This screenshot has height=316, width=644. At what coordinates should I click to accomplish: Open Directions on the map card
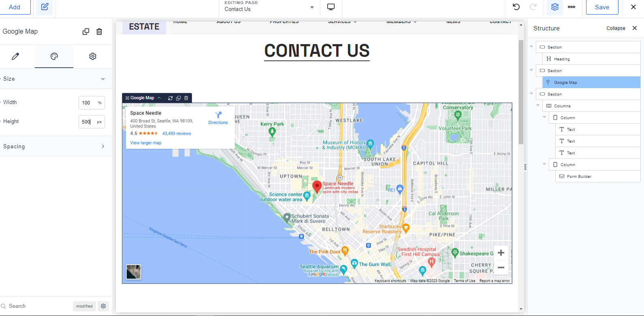(x=218, y=118)
